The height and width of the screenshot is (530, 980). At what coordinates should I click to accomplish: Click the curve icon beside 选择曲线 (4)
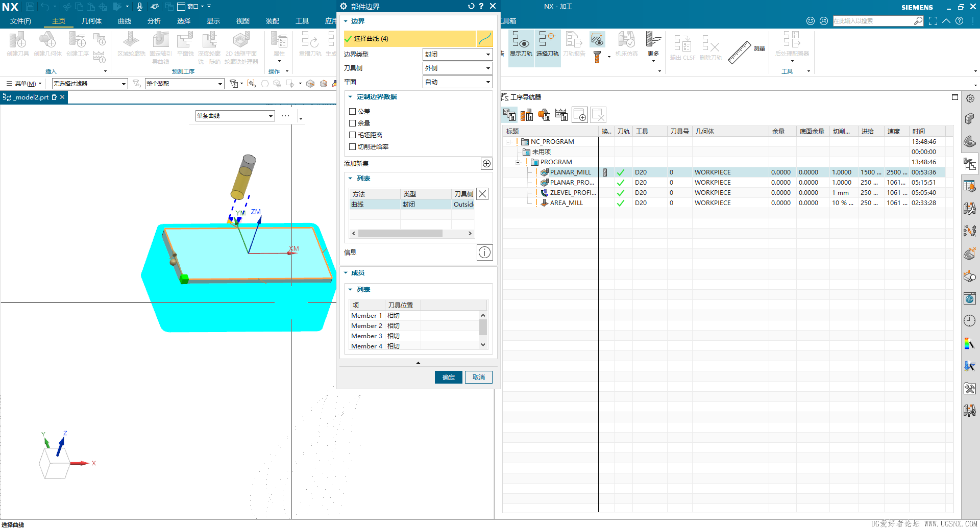tap(484, 39)
